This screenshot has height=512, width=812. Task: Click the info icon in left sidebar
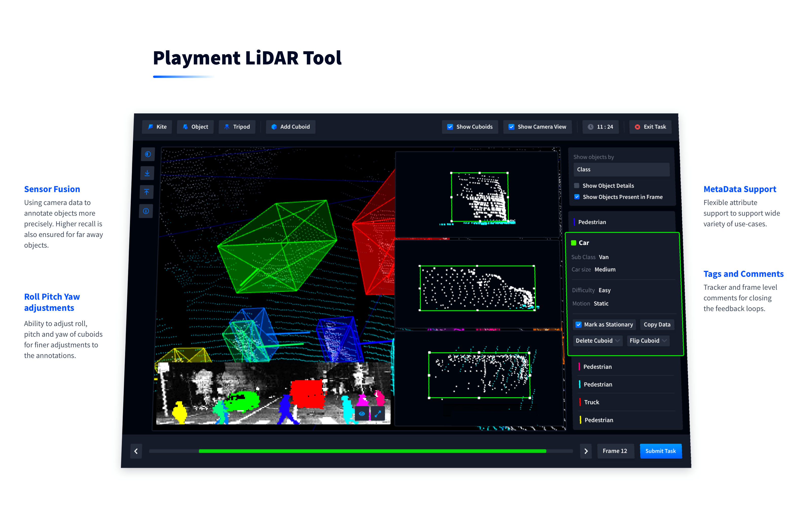pos(146,211)
